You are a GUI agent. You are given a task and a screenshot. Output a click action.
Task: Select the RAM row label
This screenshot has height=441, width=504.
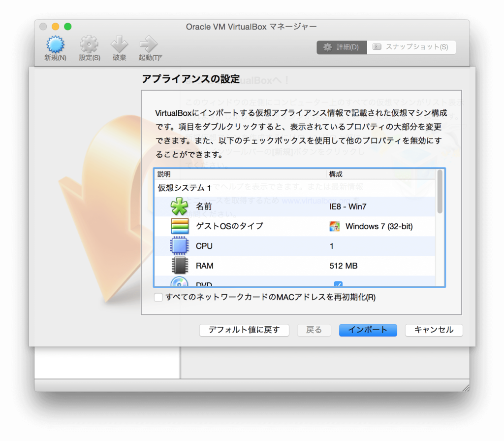point(204,266)
